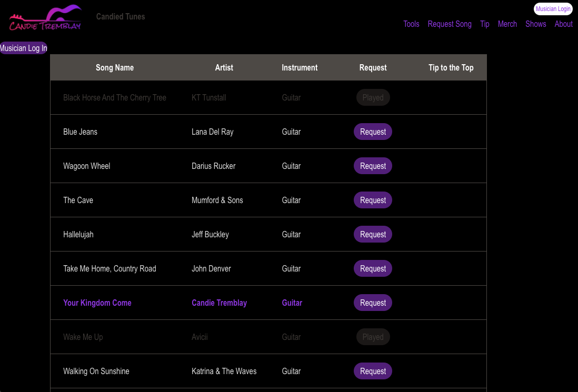Click Guitar in the Blue Jeans row
The width and height of the screenshot is (578, 392).
[291, 132]
